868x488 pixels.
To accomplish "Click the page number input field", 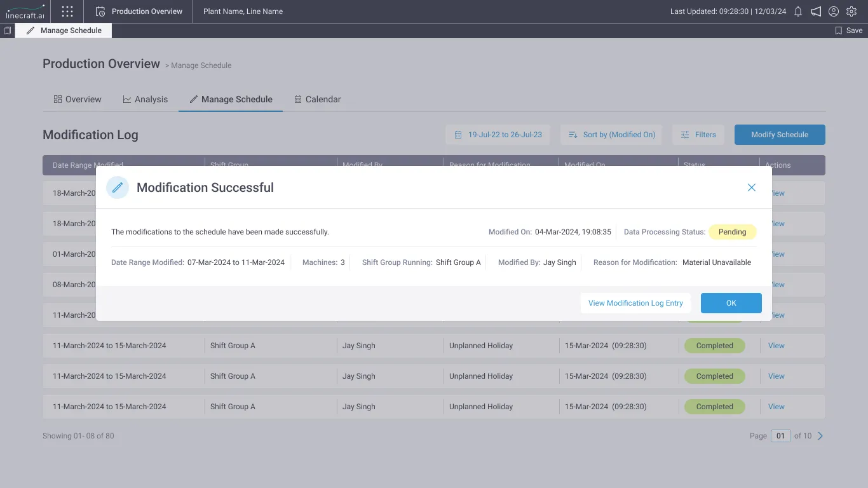I will pyautogui.click(x=781, y=436).
